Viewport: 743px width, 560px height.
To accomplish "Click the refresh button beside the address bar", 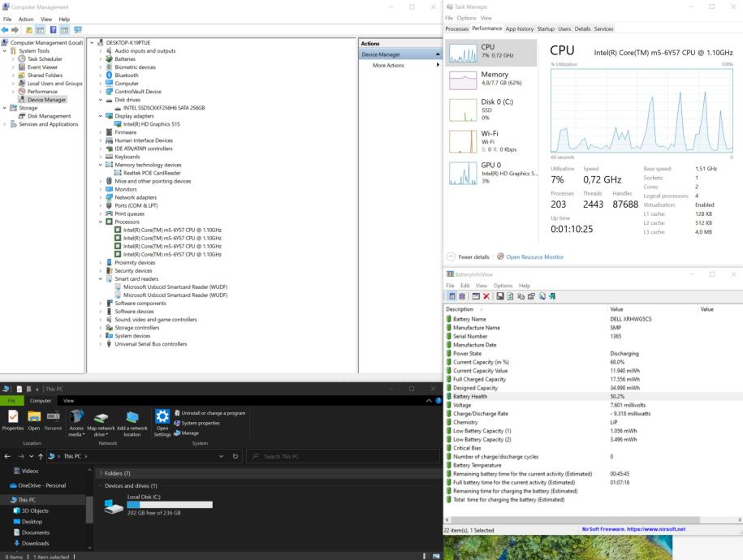I will 235,457.
